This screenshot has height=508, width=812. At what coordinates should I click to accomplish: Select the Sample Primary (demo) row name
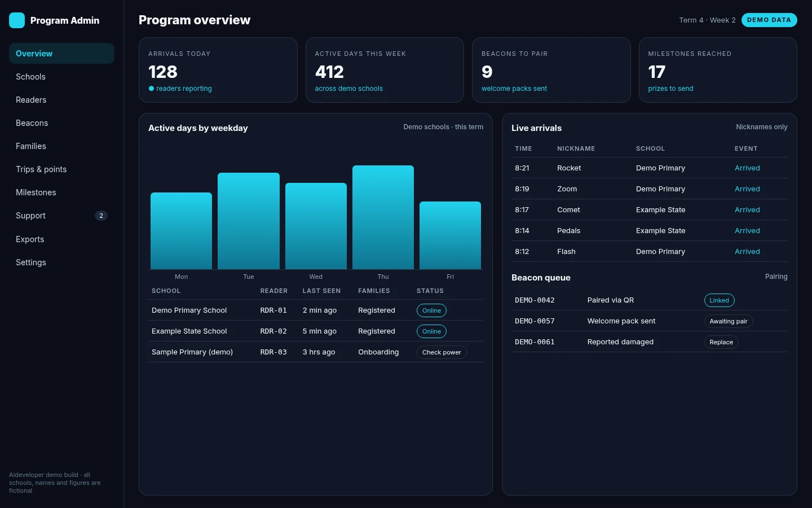coord(192,352)
